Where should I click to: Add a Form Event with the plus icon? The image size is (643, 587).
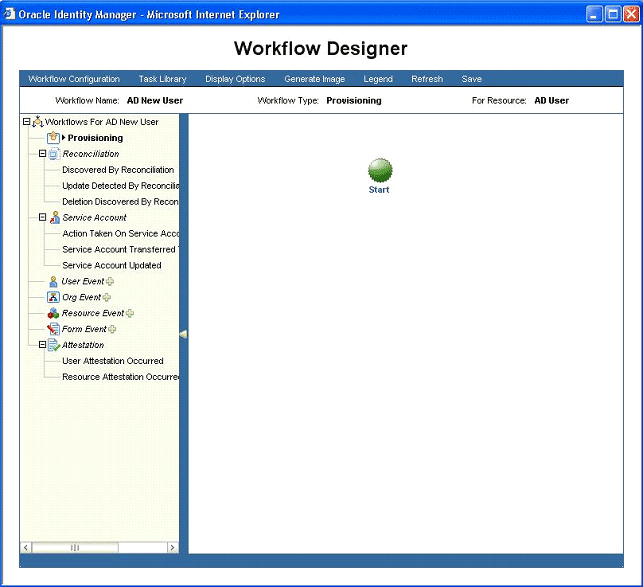pyautogui.click(x=112, y=329)
